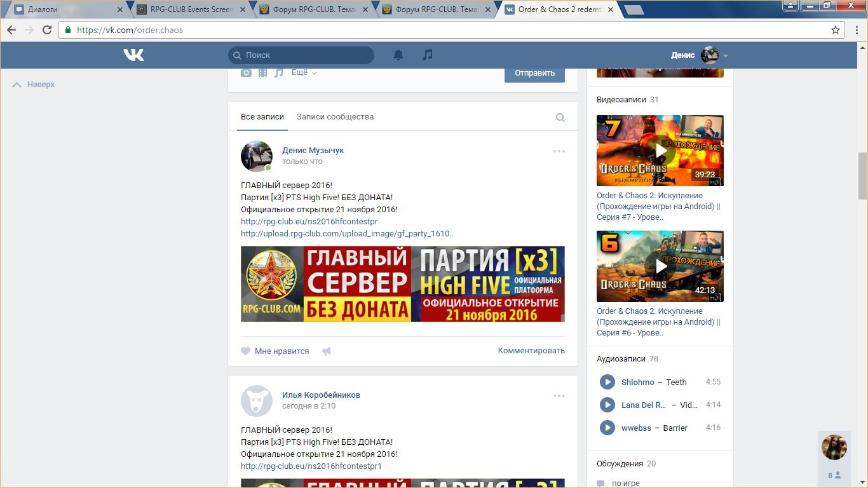Click the page vertical scrollbar thumb
Image resolution: width=868 pixels, height=488 pixels.
(862, 176)
